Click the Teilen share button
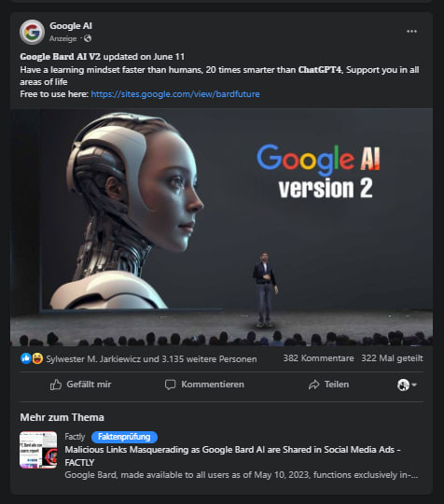The image size is (444, 504). [328, 385]
